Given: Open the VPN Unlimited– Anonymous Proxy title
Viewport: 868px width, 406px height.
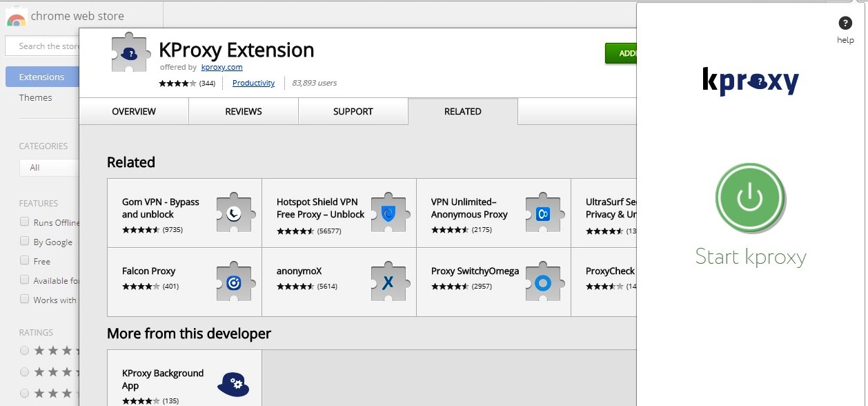Looking at the screenshot, I should [x=469, y=208].
